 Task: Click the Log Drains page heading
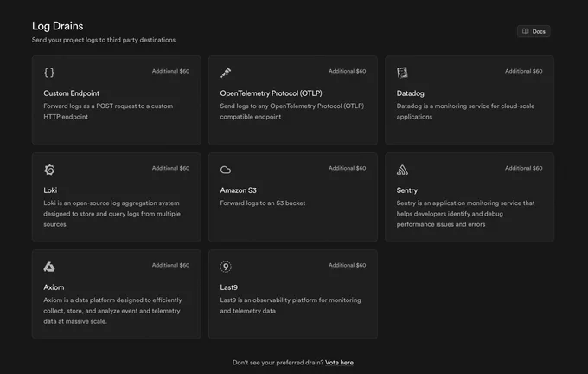pyautogui.click(x=57, y=26)
